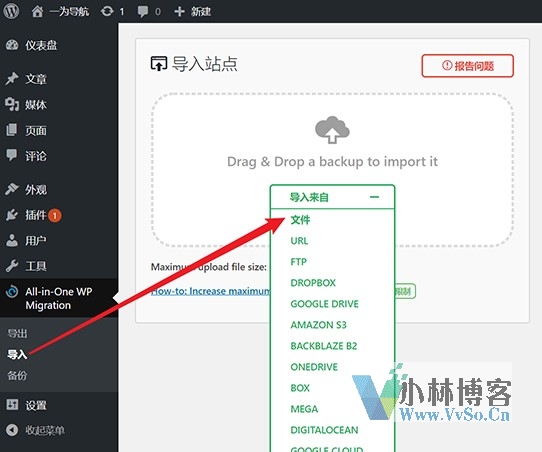
Task: Click the plus 新建 new item menu
Action: [193, 11]
